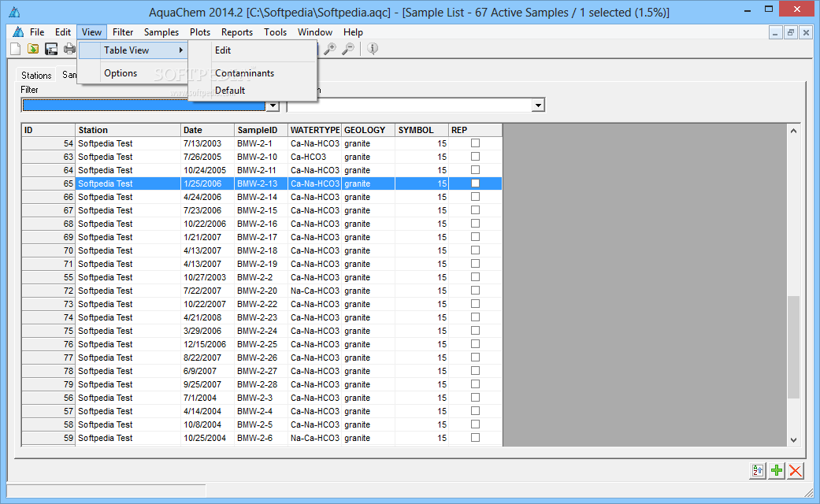
Task: Sort by the Station column header
Action: tap(128, 130)
